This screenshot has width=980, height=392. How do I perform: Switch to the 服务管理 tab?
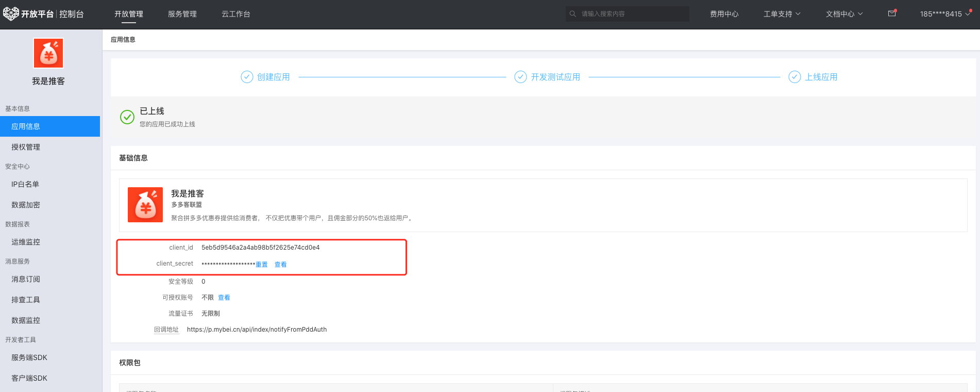pyautogui.click(x=182, y=14)
